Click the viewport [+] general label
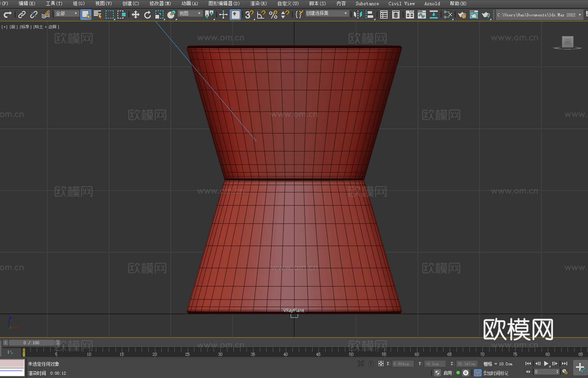This screenshot has width=588, height=378. tap(4, 27)
